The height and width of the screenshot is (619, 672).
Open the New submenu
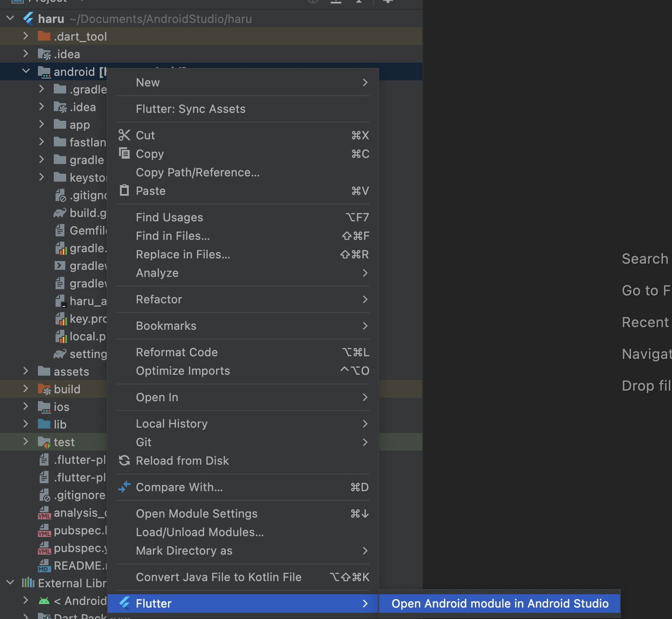tap(243, 82)
